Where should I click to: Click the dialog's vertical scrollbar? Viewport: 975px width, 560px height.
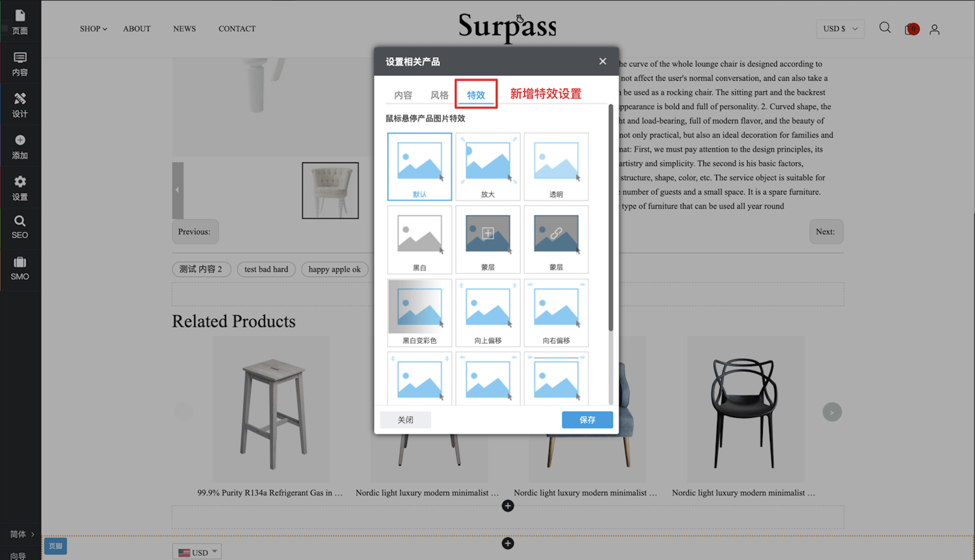(611, 217)
